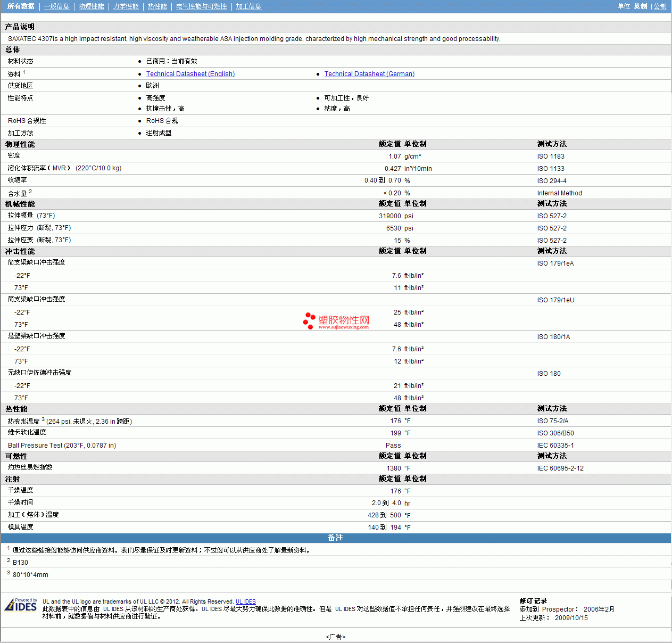Screen dimensions: 672x643
Task: Click footnote 2 marker beside 含水量
Action: 30,192
